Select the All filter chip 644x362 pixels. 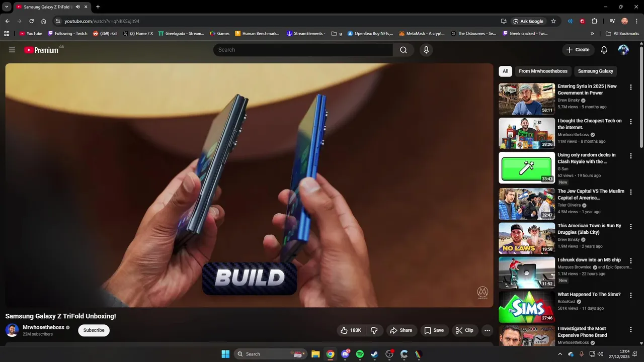[x=505, y=71]
